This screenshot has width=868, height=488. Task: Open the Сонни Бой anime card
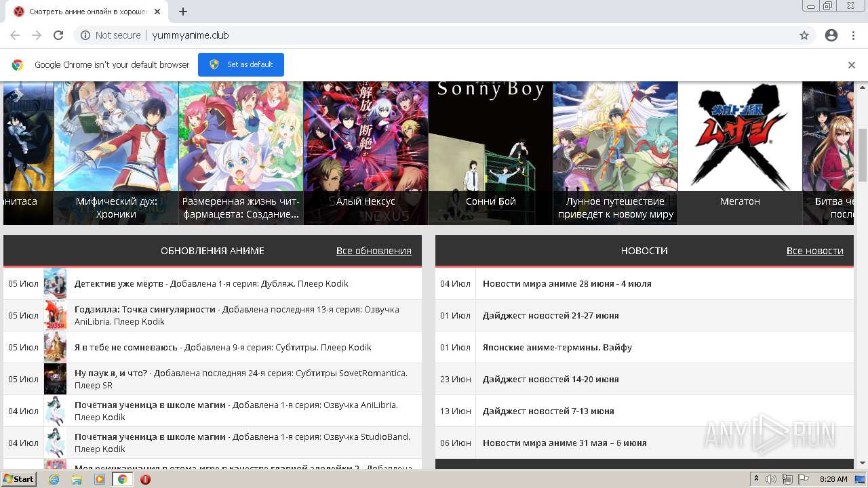pos(490,153)
